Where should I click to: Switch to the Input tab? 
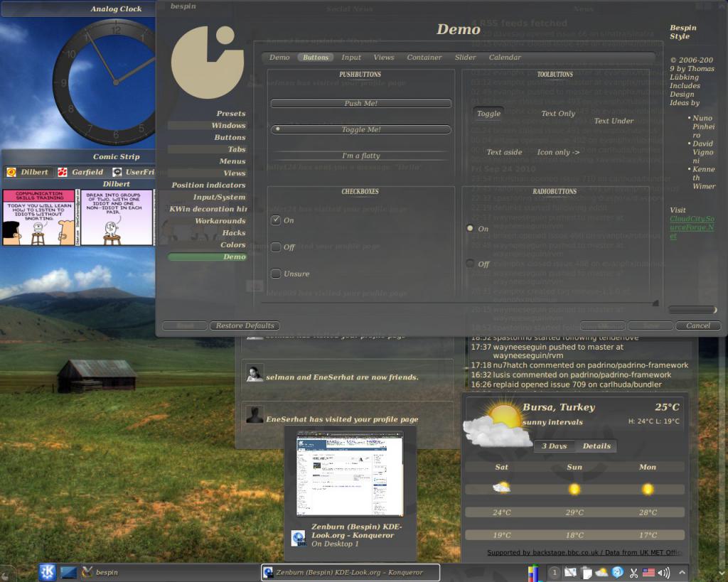351,57
